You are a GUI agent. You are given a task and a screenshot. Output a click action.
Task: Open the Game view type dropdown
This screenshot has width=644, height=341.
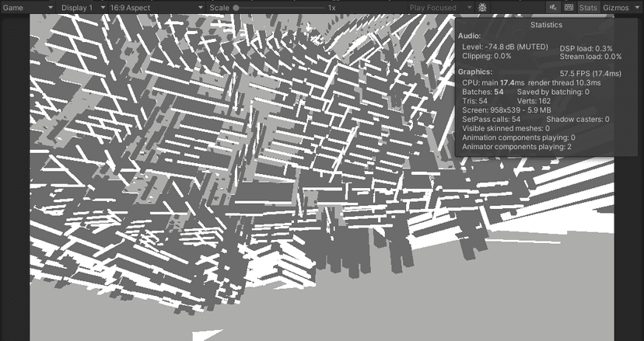pyautogui.click(x=27, y=8)
